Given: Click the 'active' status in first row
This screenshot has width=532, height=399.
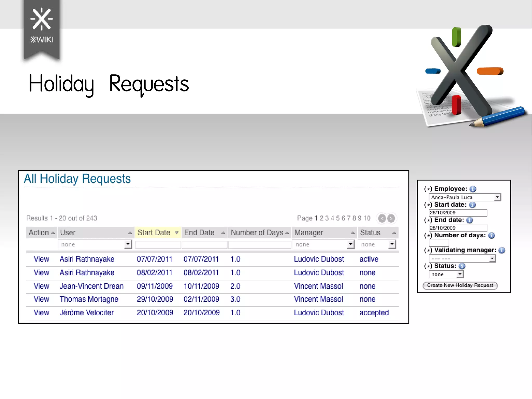Looking at the screenshot, I should coord(369,259).
